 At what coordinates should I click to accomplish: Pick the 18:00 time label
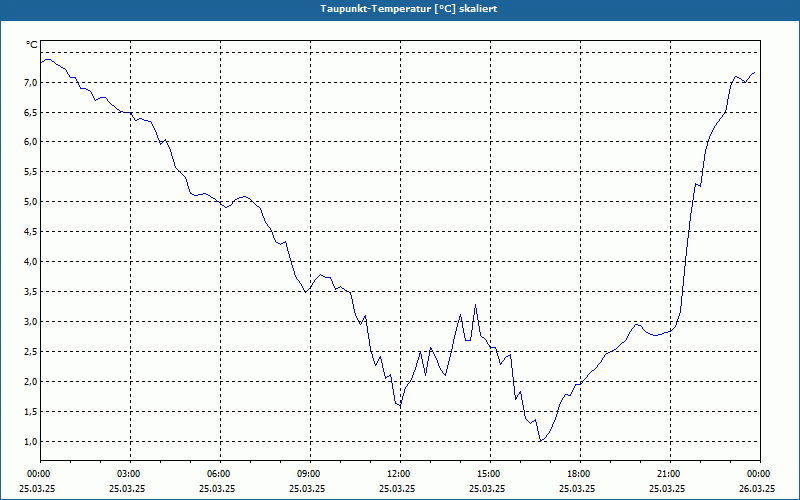click(577, 474)
